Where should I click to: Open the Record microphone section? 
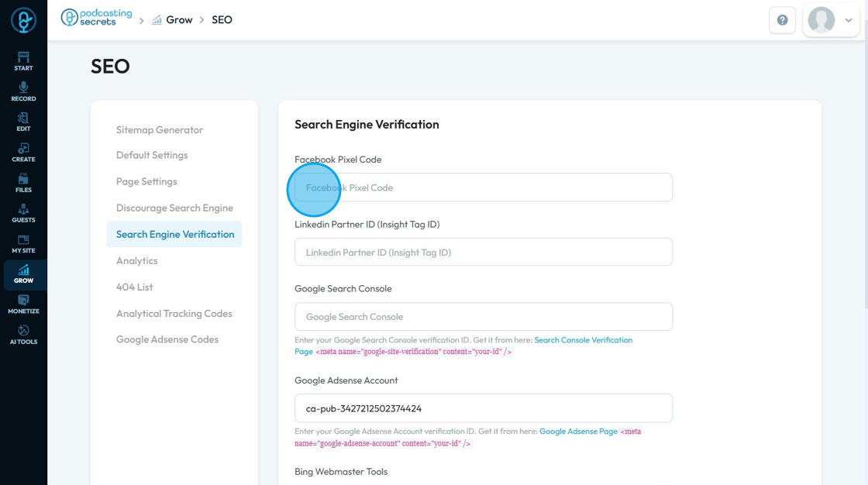[x=23, y=91]
